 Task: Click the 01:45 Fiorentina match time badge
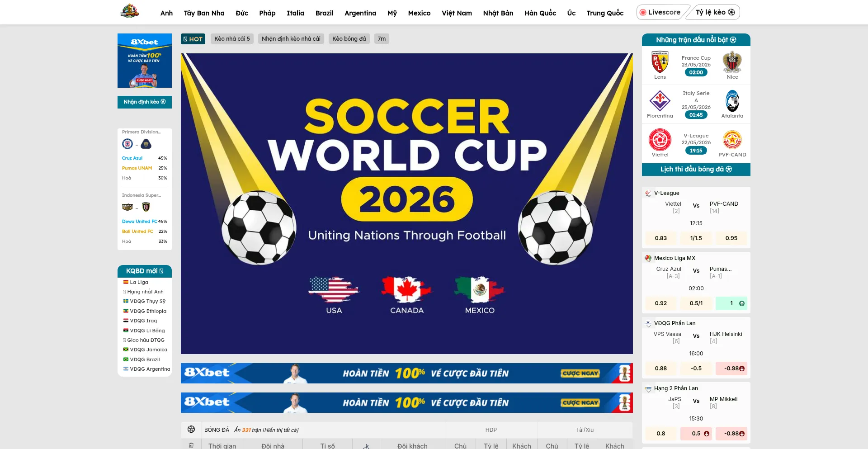click(x=696, y=115)
